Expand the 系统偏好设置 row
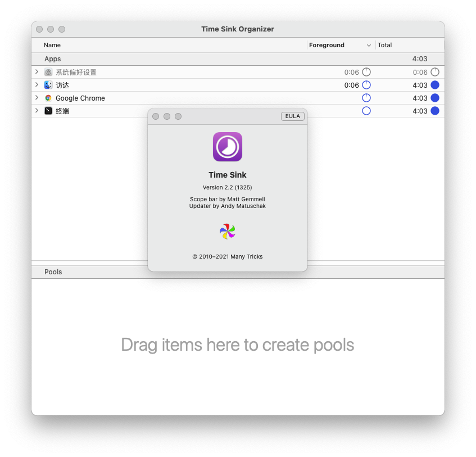 click(37, 72)
